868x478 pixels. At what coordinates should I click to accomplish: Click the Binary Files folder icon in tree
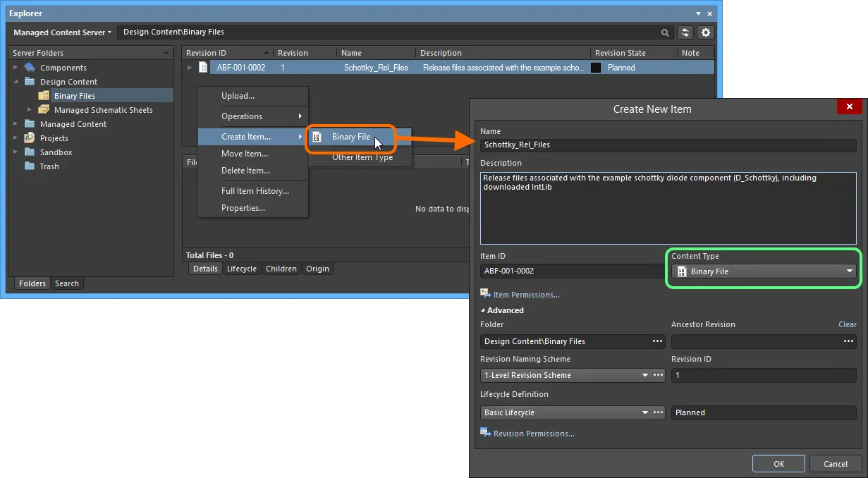coord(44,96)
